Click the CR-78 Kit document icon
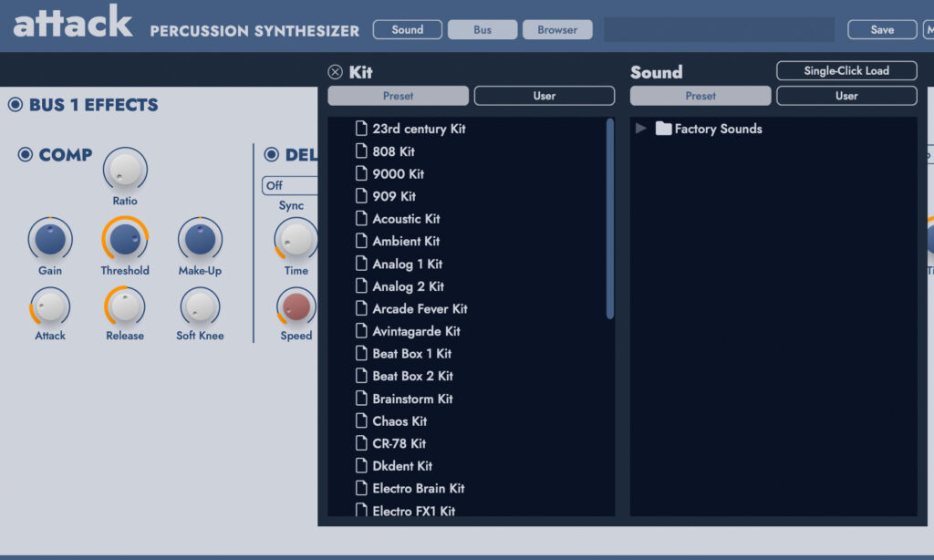 [x=361, y=443]
